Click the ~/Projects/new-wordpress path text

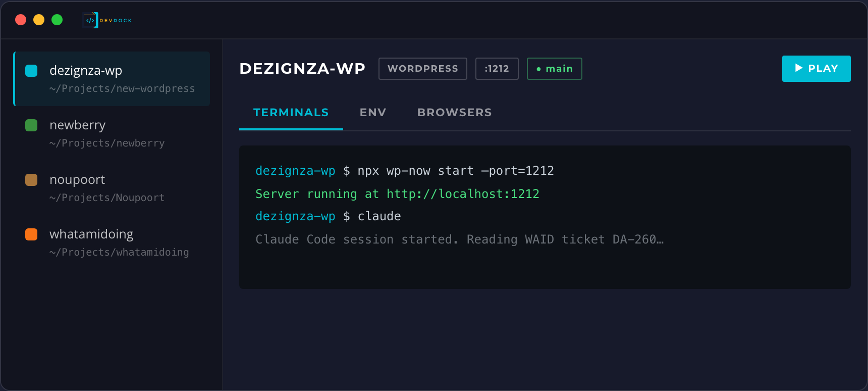[x=122, y=89]
